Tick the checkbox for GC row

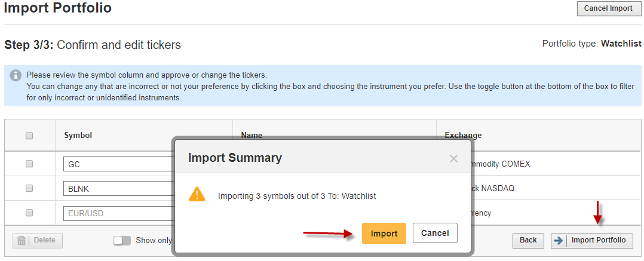(29, 164)
